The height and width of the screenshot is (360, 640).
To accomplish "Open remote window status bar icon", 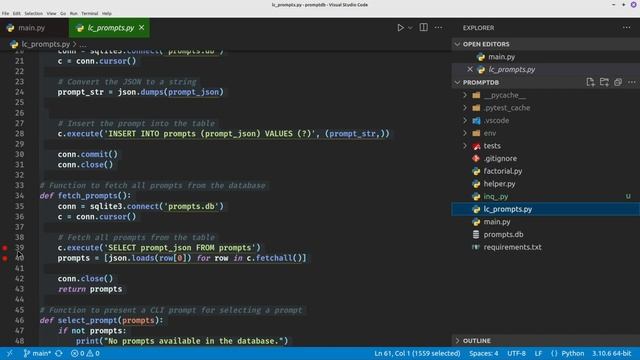I will coord(10,353).
